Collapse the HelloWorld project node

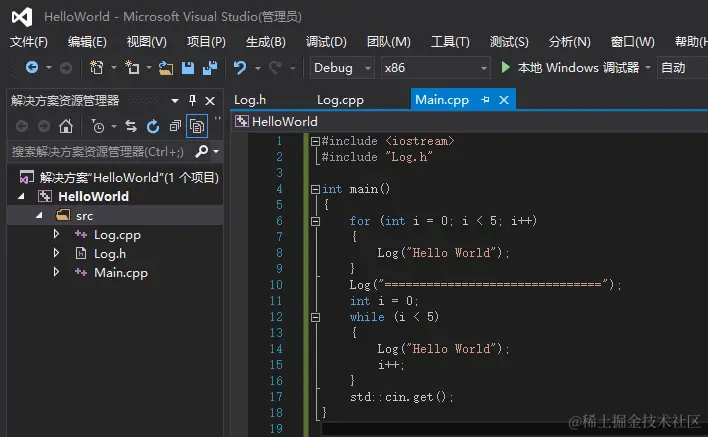coord(21,196)
